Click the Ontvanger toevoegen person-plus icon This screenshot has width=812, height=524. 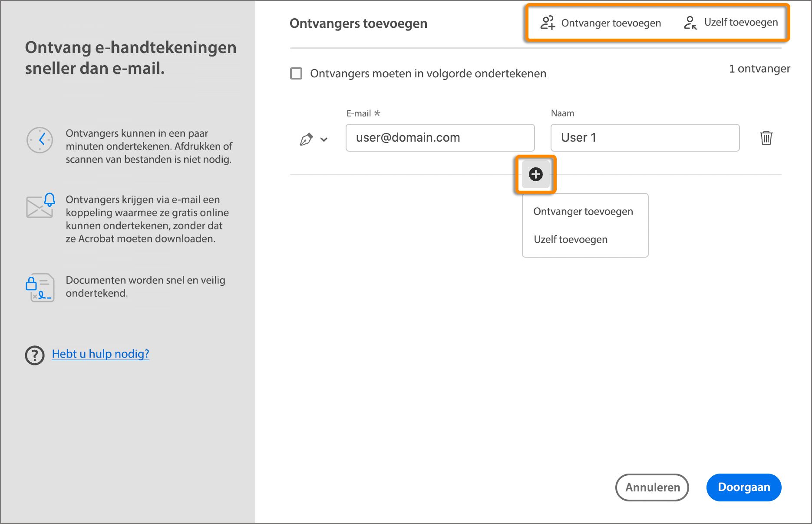(x=548, y=23)
